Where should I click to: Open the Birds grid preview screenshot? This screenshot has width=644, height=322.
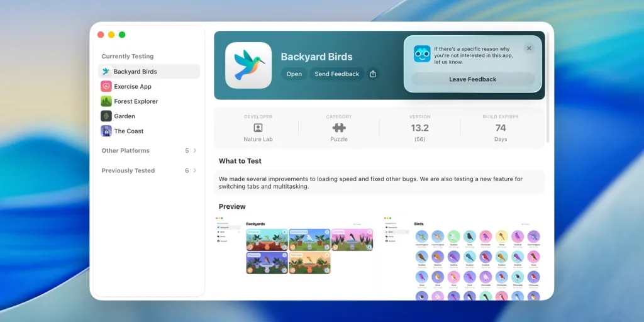(462, 258)
